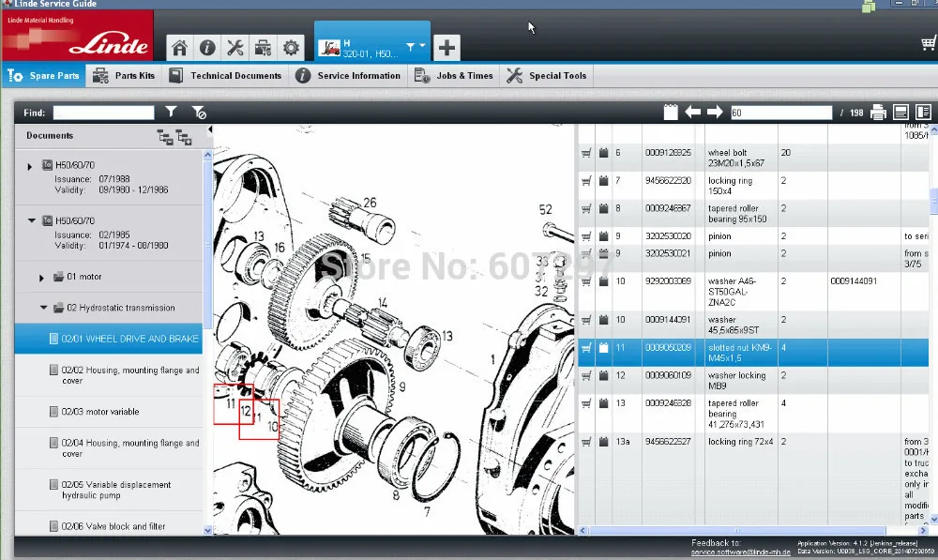Add slotted nut KM9 to cart

click(586, 348)
